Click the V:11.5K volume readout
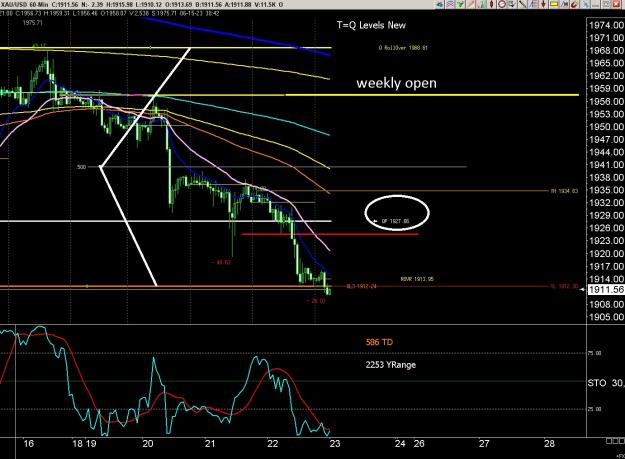 [x=263, y=4]
